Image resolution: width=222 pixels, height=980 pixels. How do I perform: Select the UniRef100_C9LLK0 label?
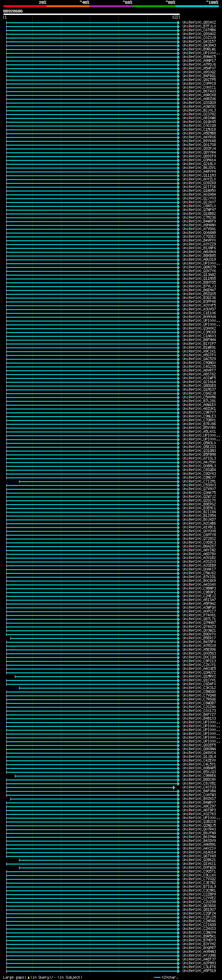(199, 875)
